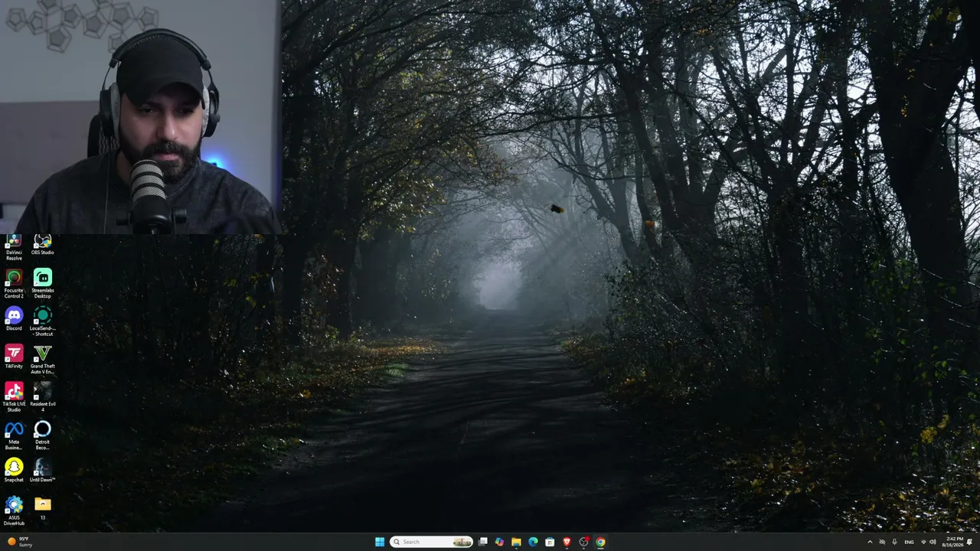Click the Snapchat desktop icon
Screen dimensions: 980x551
pos(14,471)
